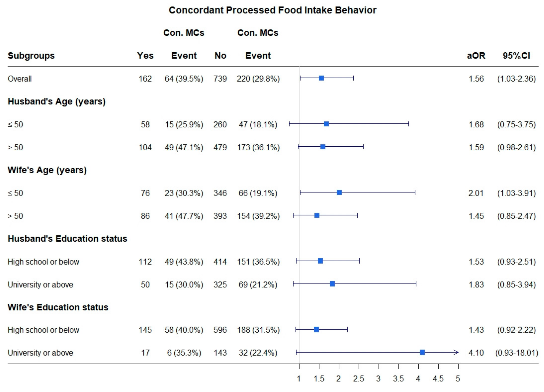Click axis tick label 5

[x=458, y=379]
